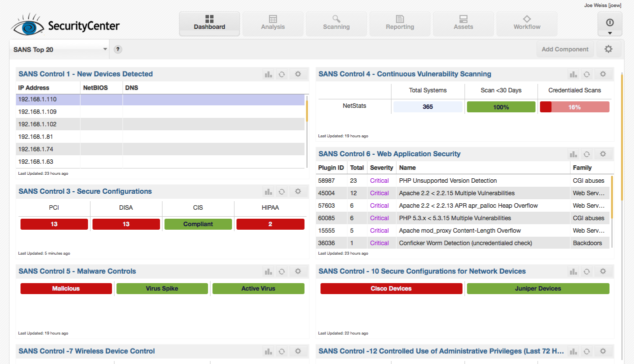Open chart view for SANS Control 1 panel

[268, 74]
